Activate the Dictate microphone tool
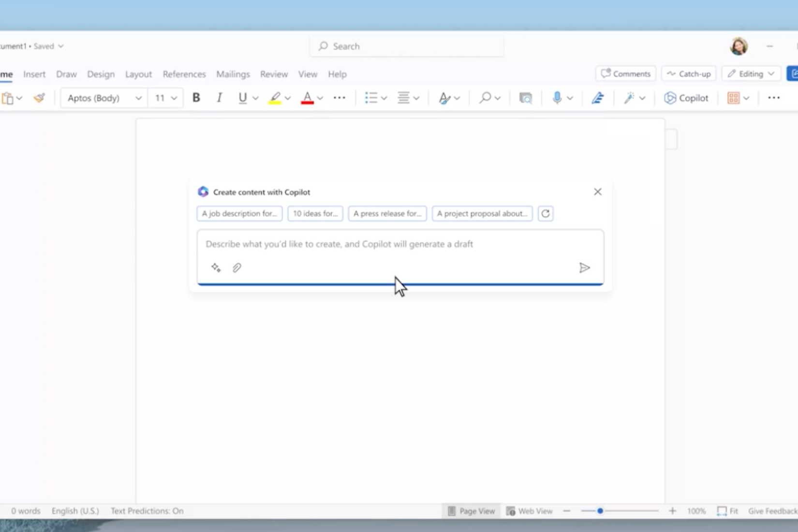Screen dimensions: 798x532 click(558, 98)
